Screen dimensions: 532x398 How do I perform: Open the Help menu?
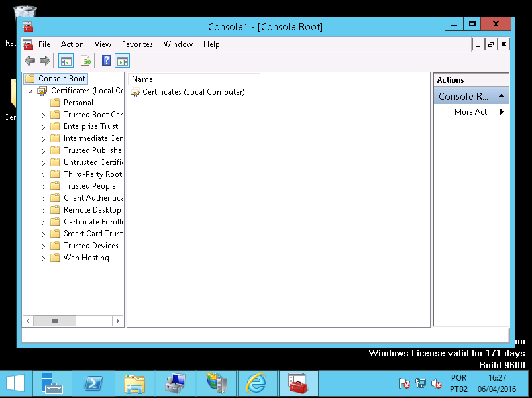pos(211,44)
